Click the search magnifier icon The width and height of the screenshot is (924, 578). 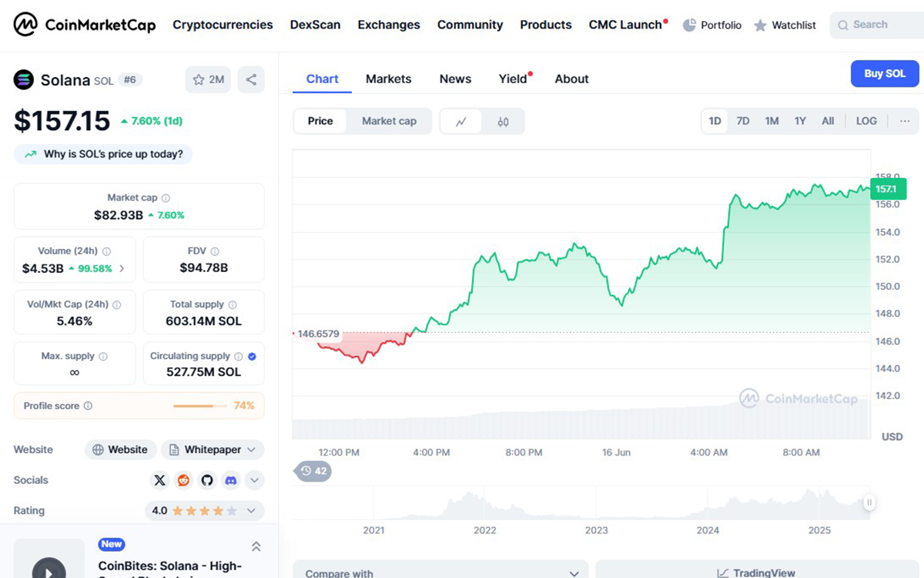click(843, 25)
